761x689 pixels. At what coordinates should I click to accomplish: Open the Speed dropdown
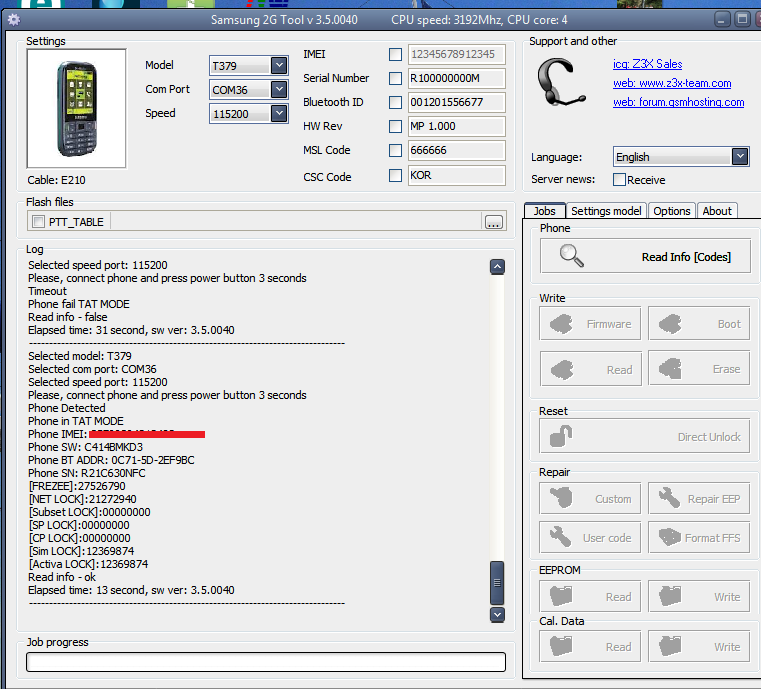[x=279, y=113]
